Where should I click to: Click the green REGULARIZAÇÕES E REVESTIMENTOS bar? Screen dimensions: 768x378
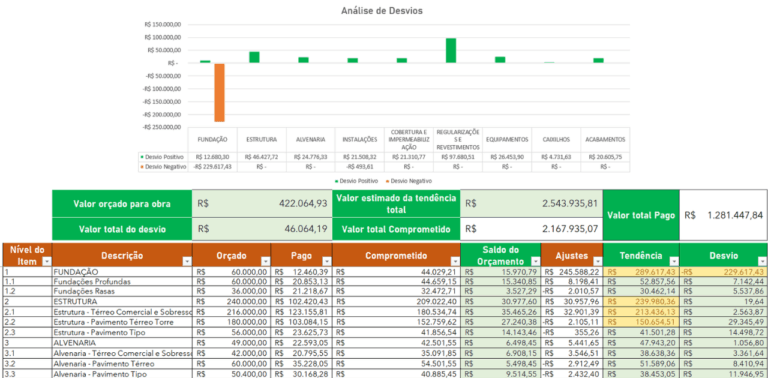(451, 50)
